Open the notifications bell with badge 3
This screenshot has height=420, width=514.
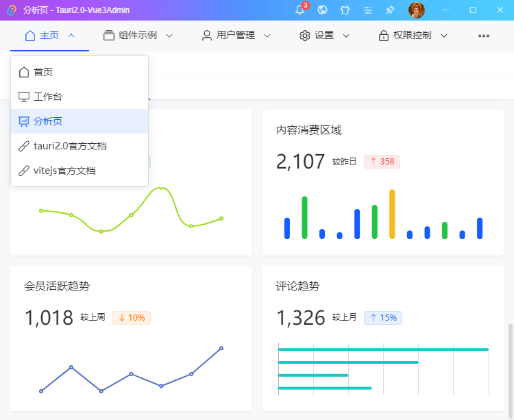click(x=299, y=10)
